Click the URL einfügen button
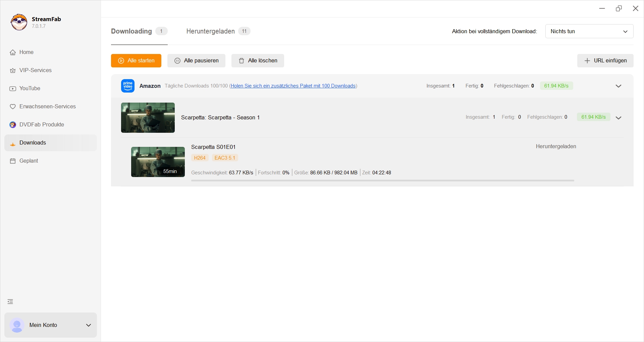Screen dimensions: 644x342 point(605,61)
